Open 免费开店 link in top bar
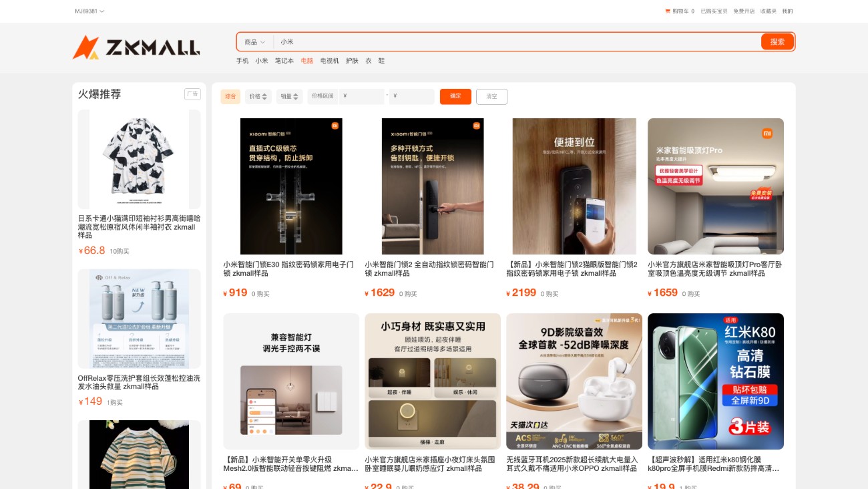868x489 pixels. click(744, 11)
